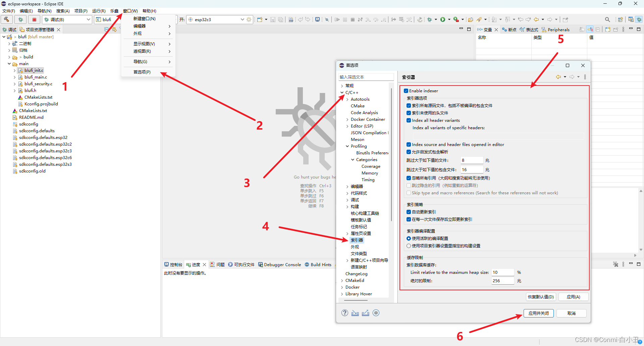The image size is (644, 346).
Task: Click the Build hammer icon in toolbar
Action: (7, 19)
